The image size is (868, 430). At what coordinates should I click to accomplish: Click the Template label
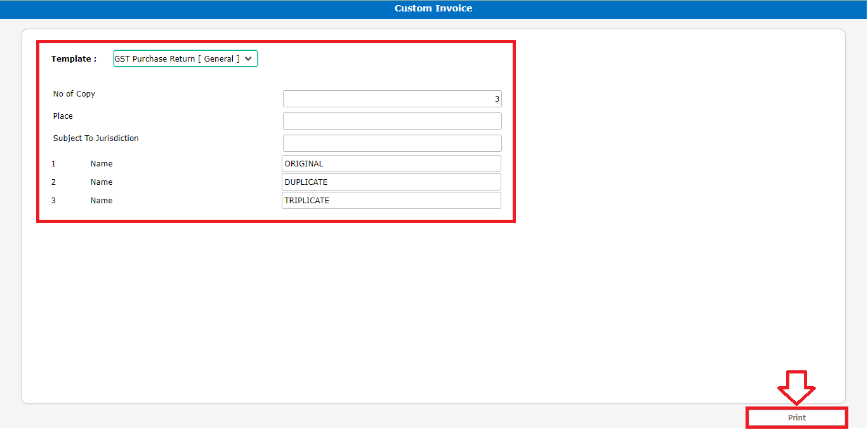tap(74, 58)
